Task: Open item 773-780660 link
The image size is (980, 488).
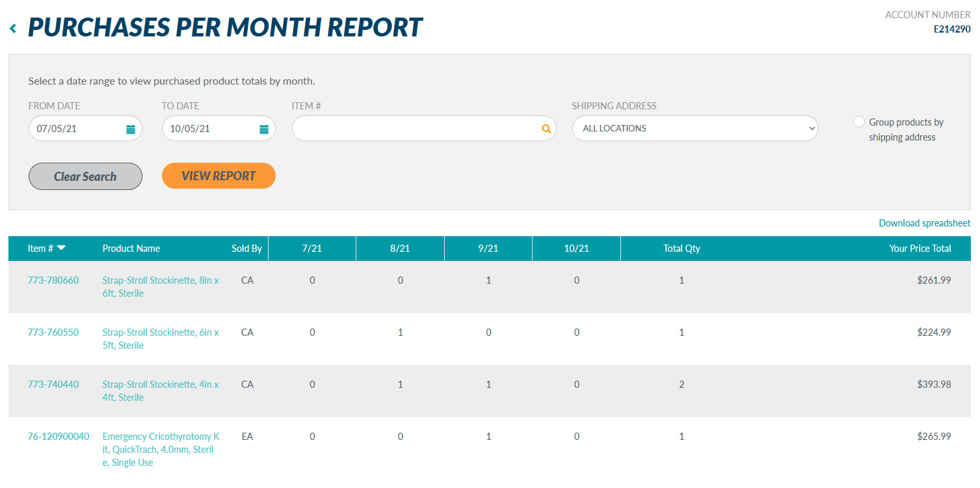Action: (x=53, y=280)
